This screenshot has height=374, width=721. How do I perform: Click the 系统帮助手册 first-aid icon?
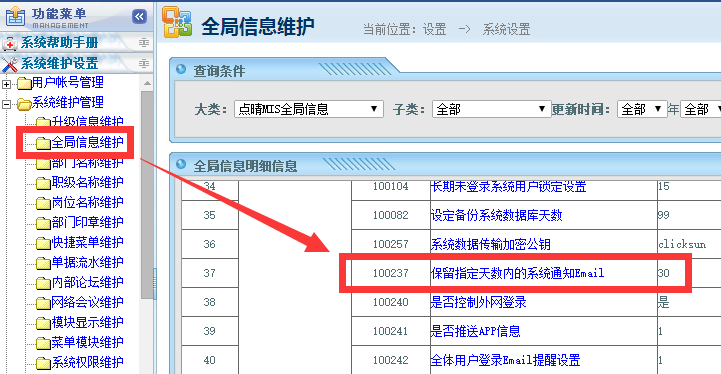10,44
